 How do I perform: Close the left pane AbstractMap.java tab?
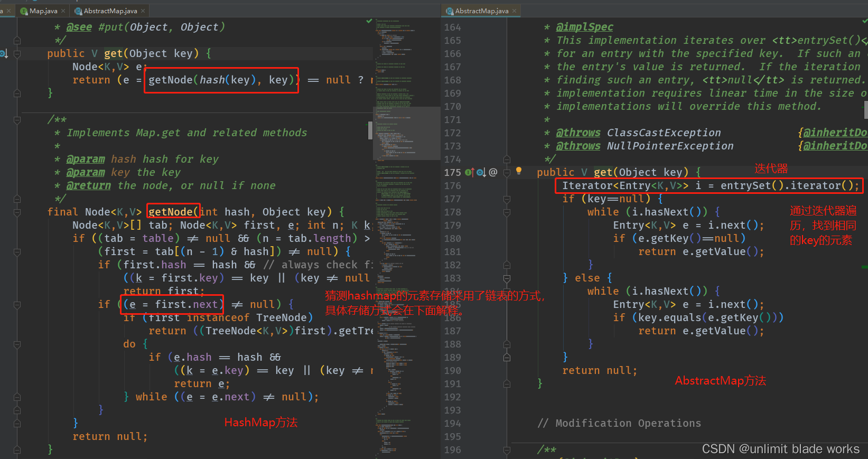pyautogui.click(x=143, y=11)
